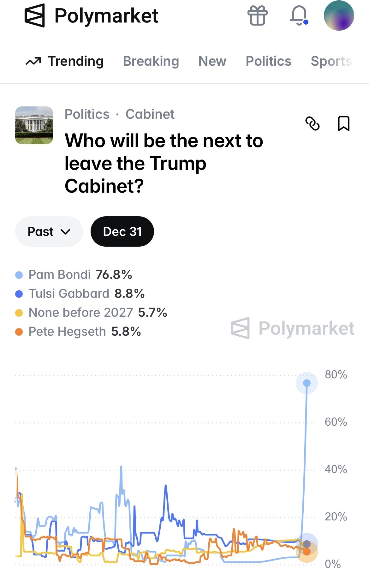Click the White House market thumbnail

tap(34, 125)
